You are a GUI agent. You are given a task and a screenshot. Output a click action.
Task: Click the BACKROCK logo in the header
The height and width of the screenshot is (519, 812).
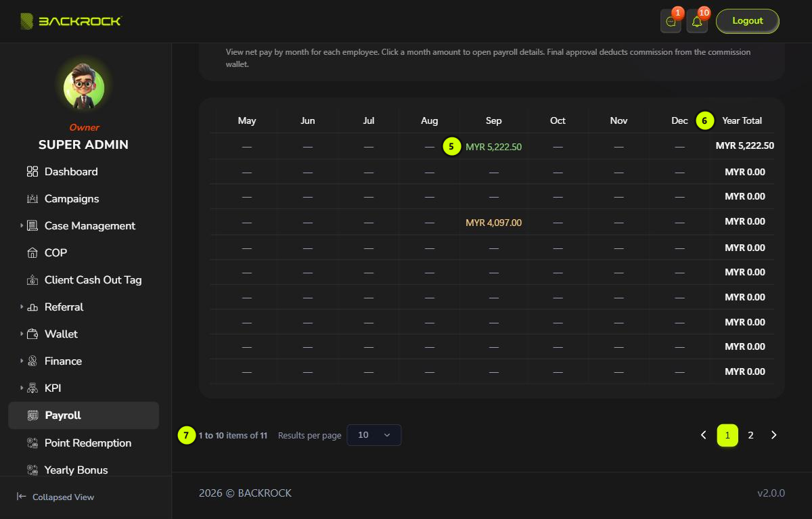tap(70, 21)
